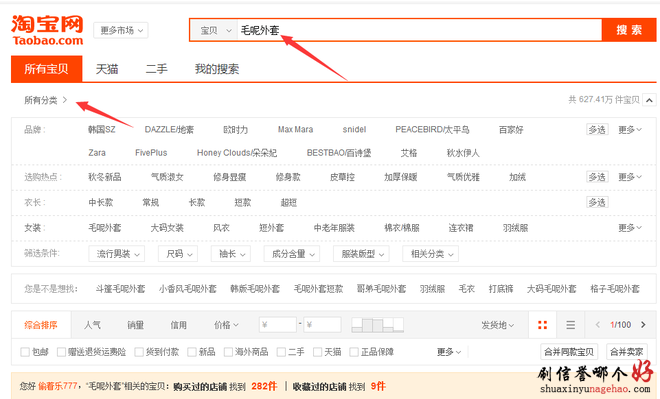Viewport: 660px width, 399px height.
Task: Open the 尺码 filter dropdown
Action: [x=178, y=254]
